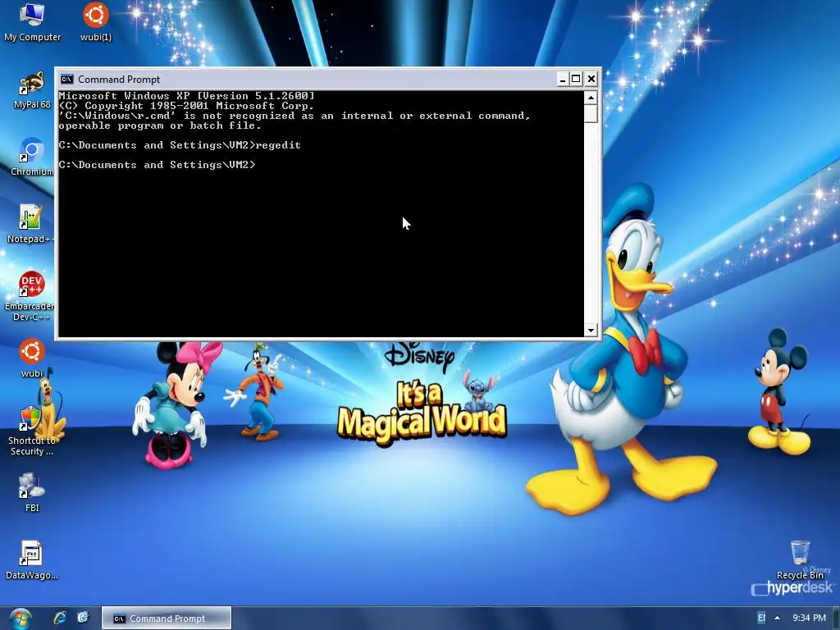Click the 'regedit' command line text
Image resolution: width=840 pixels, height=630 pixels.
tap(278, 145)
